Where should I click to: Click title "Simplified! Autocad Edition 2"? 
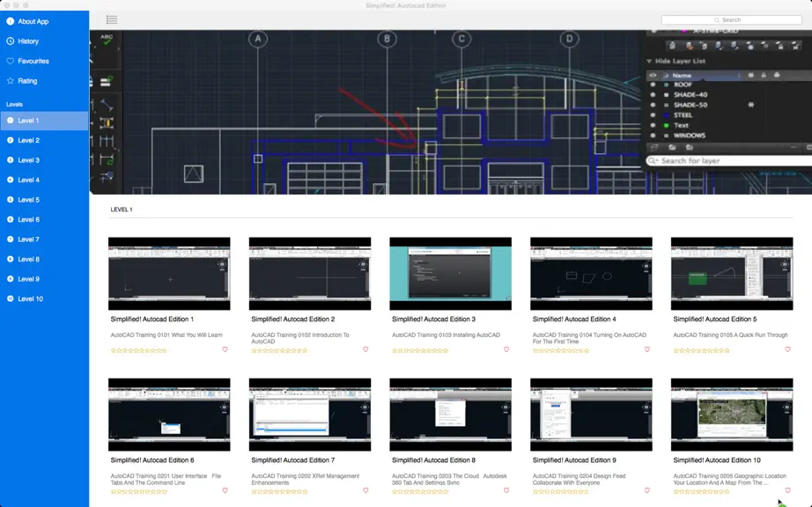coord(293,320)
